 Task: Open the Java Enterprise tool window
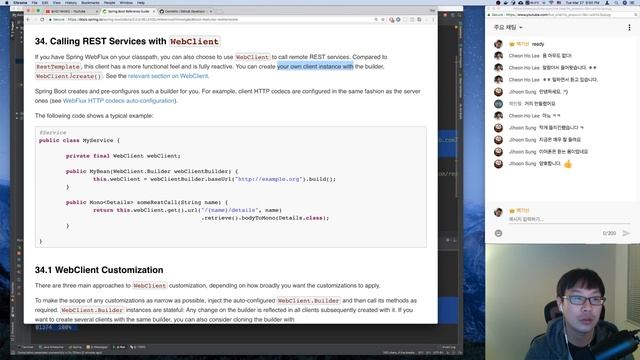point(52,347)
